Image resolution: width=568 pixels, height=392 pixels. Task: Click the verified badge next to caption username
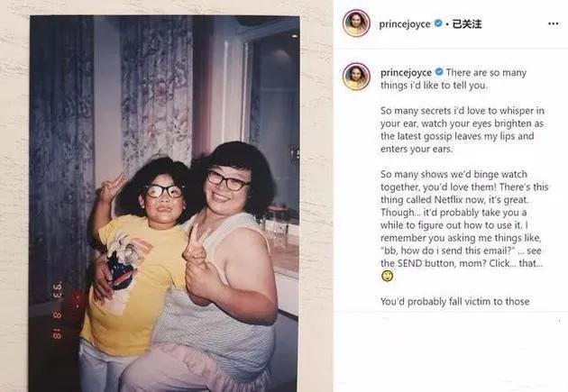pyautogui.click(x=439, y=72)
